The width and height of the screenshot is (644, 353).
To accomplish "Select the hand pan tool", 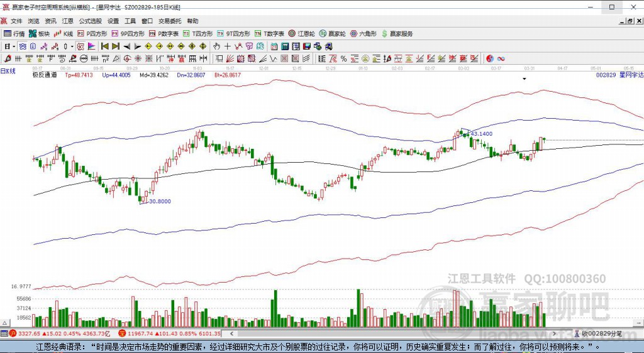I will (216, 46).
